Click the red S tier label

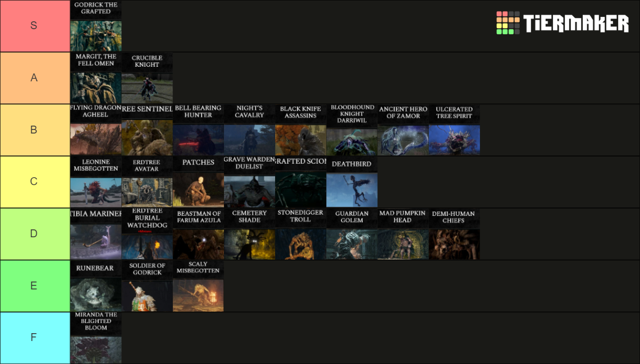pos(35,26)
